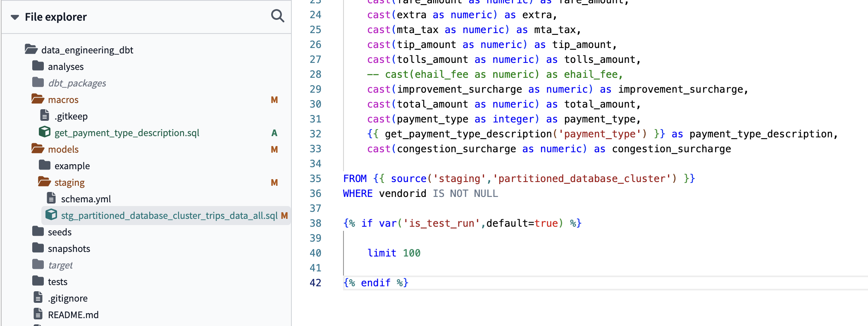Expand the snapshots folder
Screen dimensions: 868x326
(x=69, y=249)
